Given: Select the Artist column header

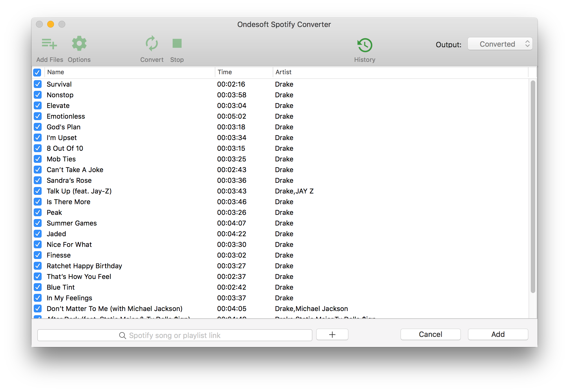Looking at the screenshot, I should click(283, 72).
